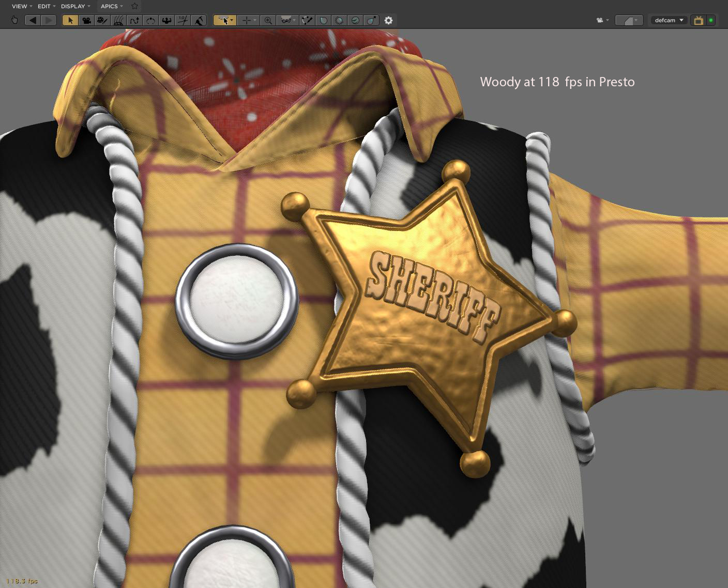Image resolution: width=728 pixels, height=588 pixels.
Task: Click the dotted ring shape icon
Action: click(339, 20)
